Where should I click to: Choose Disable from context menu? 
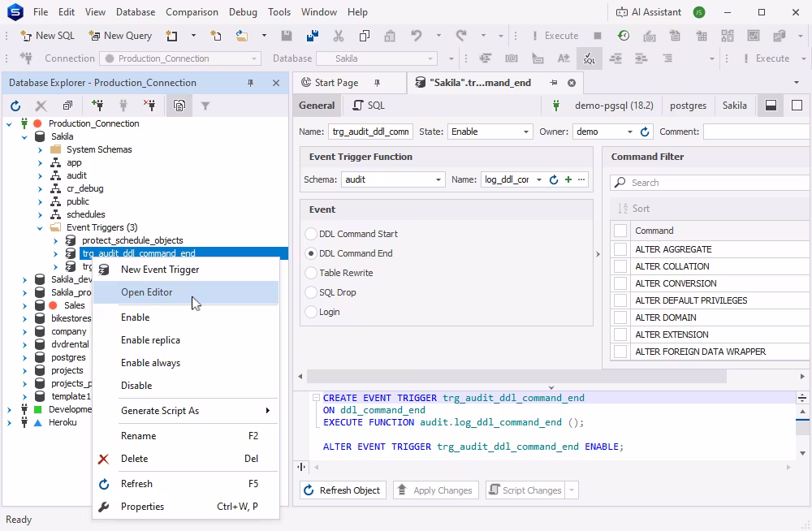(185, 386)
